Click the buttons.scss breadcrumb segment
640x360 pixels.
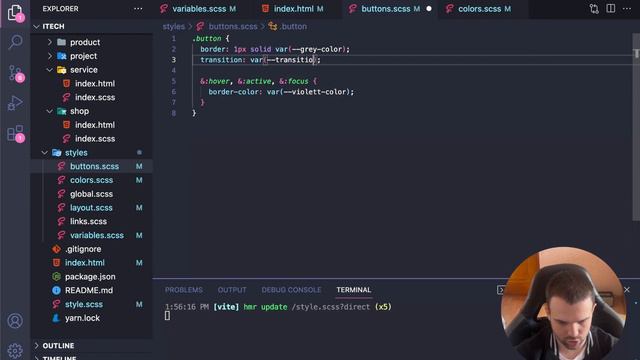coord(233,27)
